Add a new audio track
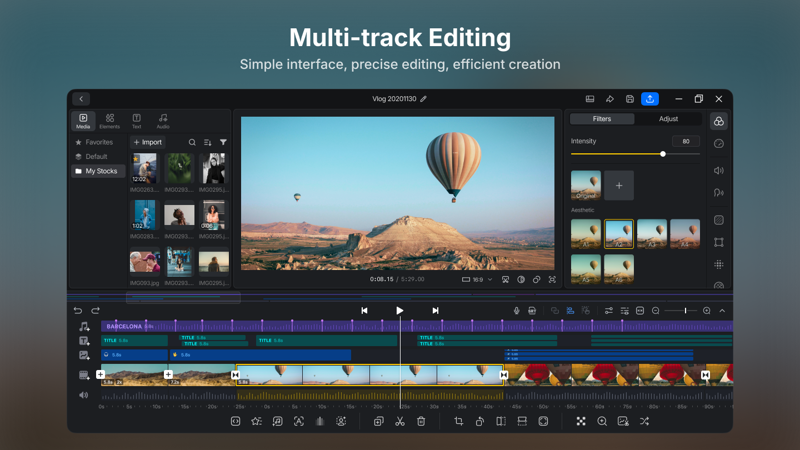The width and height of the screenshot is (800, 450). pos(84,326)
